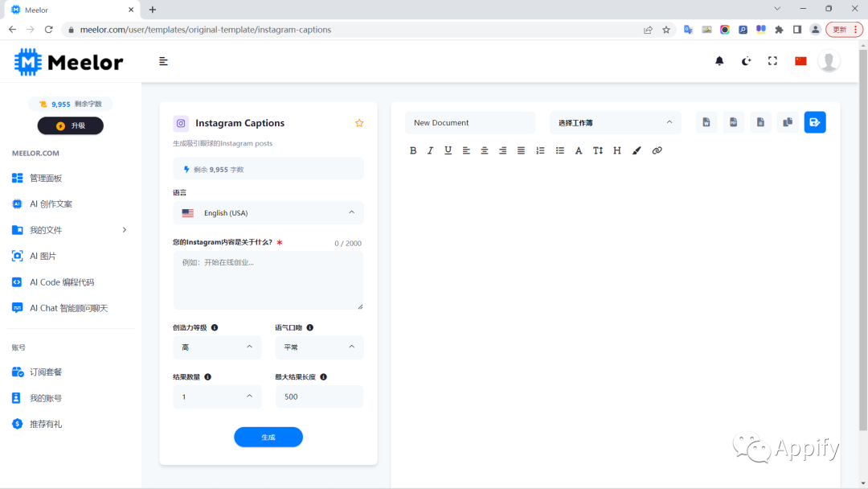Click Instagram content description text area
The width and height of the screenshot is (868, 489).
(268, 280)
